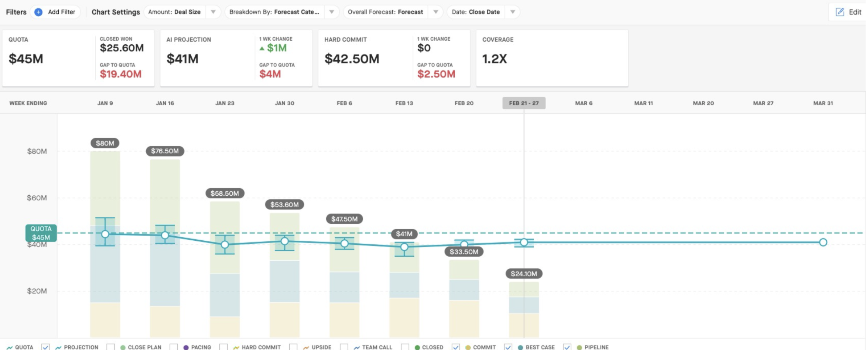
Task: Uncheck the checkbox left of BEST CASE
Action: pos(508,347)
